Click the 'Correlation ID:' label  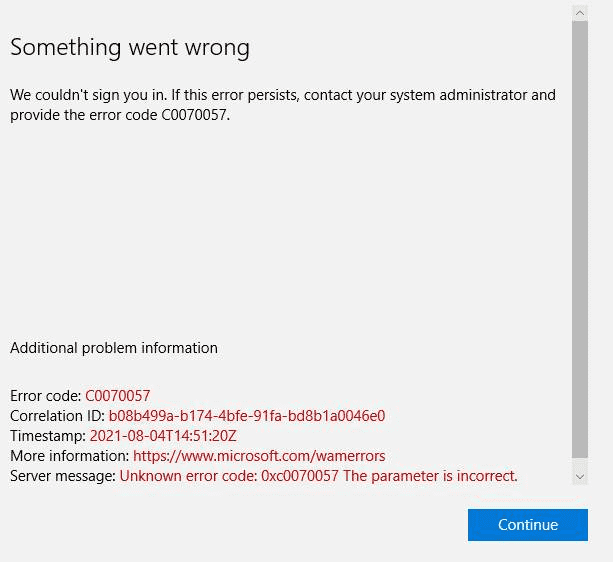coord(58,416)
